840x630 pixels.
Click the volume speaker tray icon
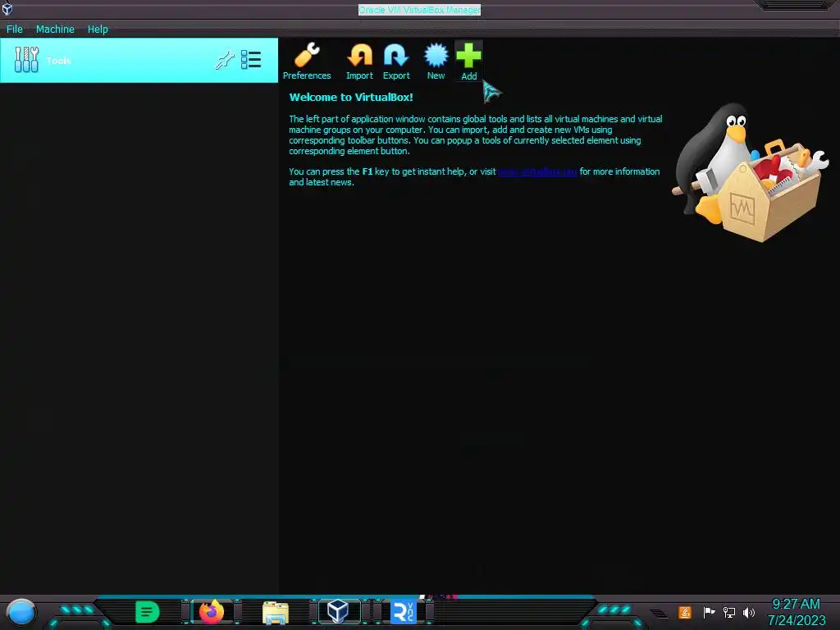(x=748, y=612)
